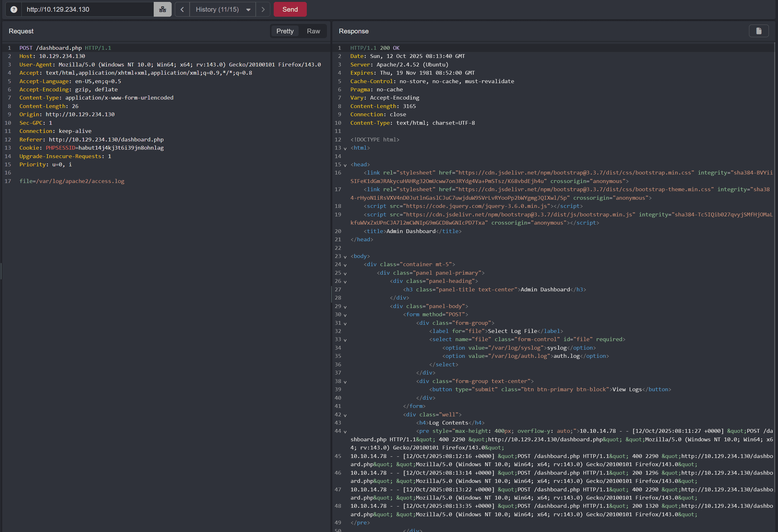Click the target URL input field
Image resolution: width=778 pixels, height=532 pixels.
87,9
